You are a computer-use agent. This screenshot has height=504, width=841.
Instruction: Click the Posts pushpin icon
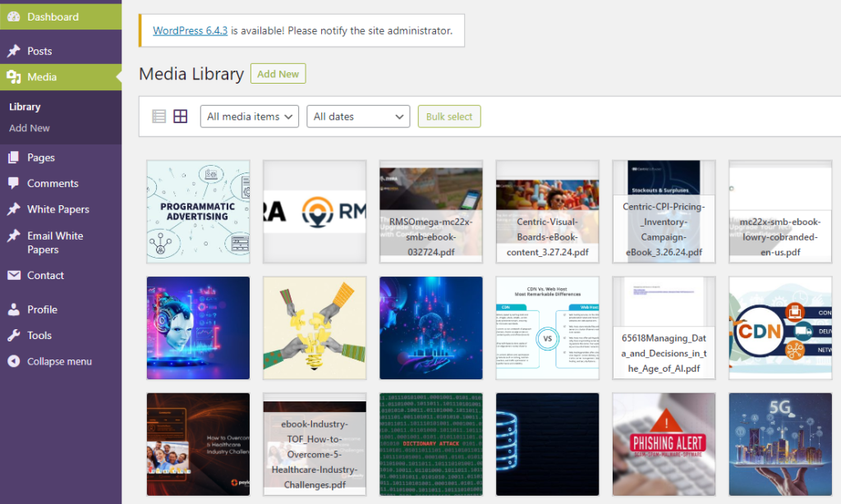14,51
